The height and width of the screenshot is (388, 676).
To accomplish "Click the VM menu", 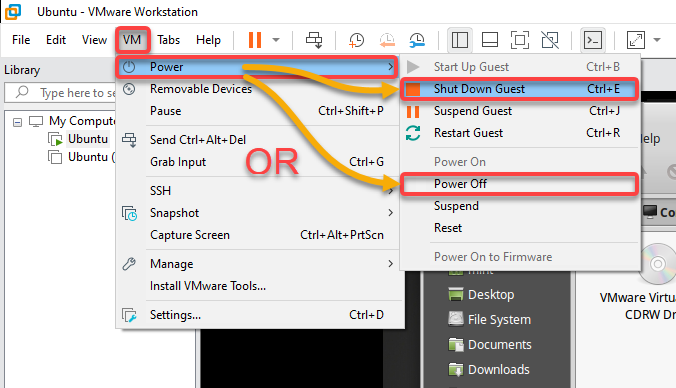I will click(132, 40).
